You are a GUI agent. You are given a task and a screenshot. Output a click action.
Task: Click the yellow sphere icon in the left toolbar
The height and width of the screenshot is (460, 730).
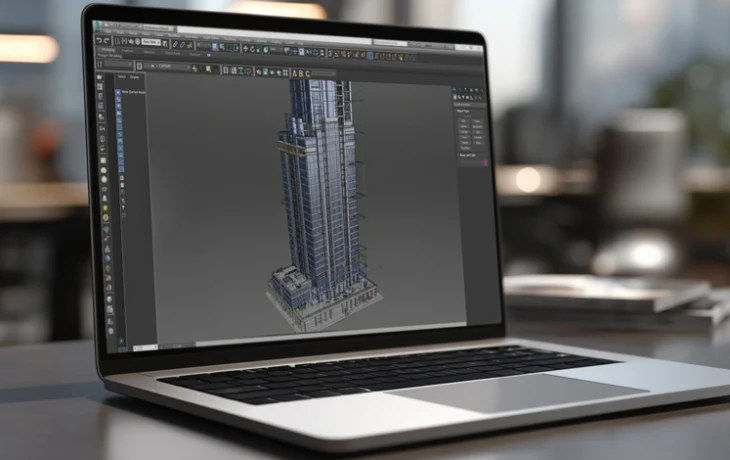click(x=105, y=216)
